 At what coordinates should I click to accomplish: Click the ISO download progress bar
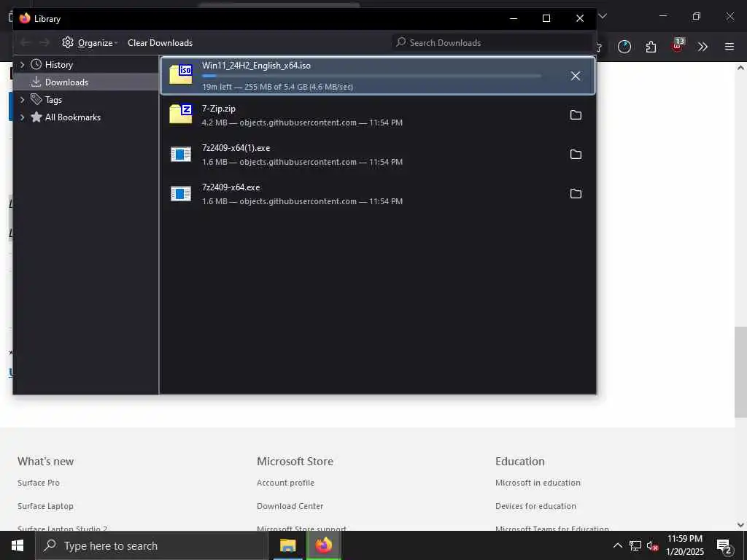371,76
